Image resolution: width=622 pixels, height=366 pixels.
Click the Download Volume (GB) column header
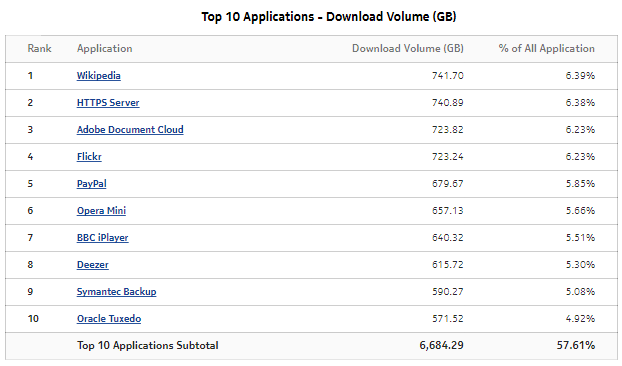tap(408, 48)
